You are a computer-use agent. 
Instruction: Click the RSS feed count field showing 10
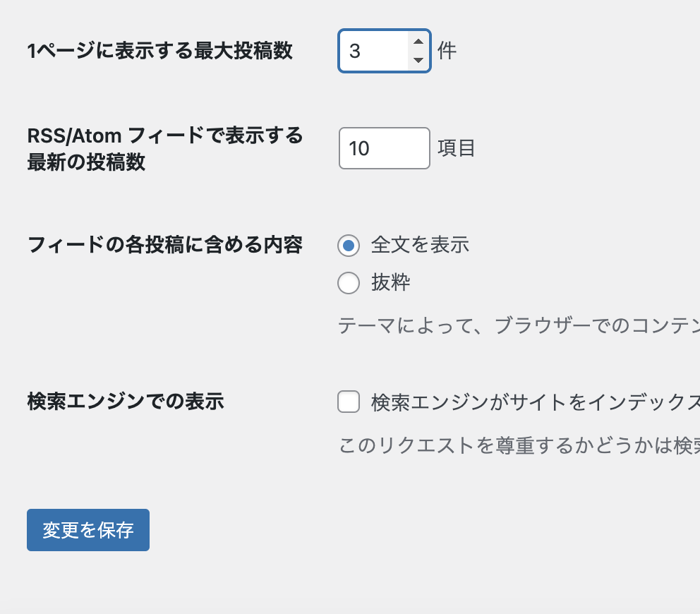[x=384, y=148]
